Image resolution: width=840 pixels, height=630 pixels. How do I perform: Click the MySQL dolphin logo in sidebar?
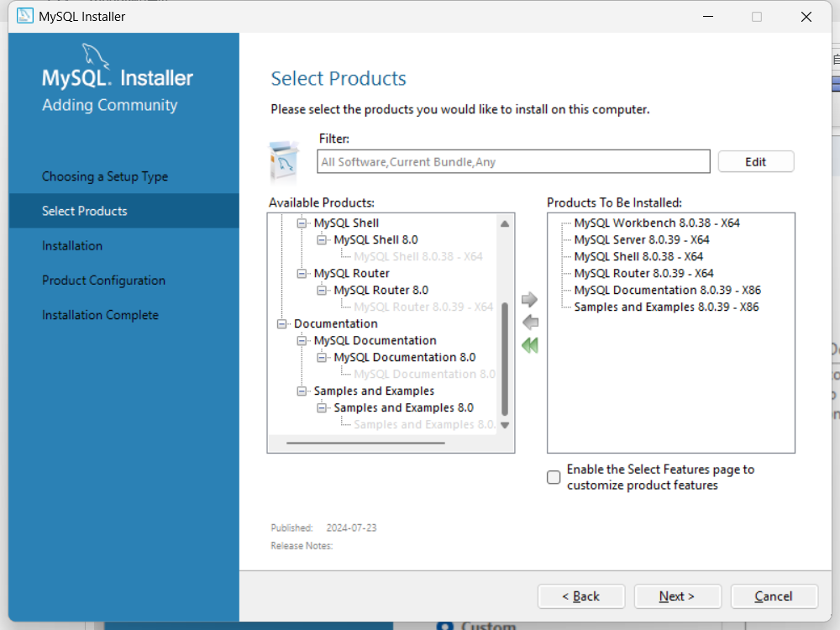[96, 56]
